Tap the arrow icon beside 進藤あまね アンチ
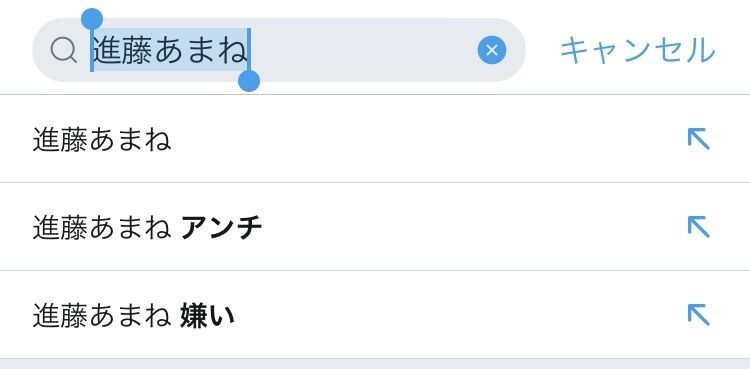The width and height of the screenshot is (750, 369). point(698,227)
